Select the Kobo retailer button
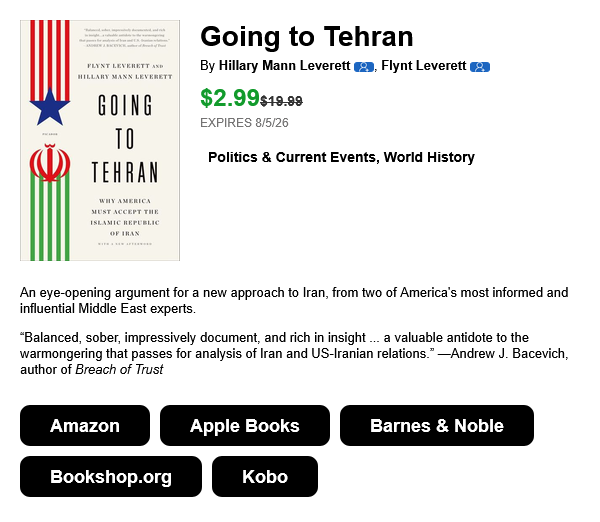The image size is (600, 522). tap(265, 476)
